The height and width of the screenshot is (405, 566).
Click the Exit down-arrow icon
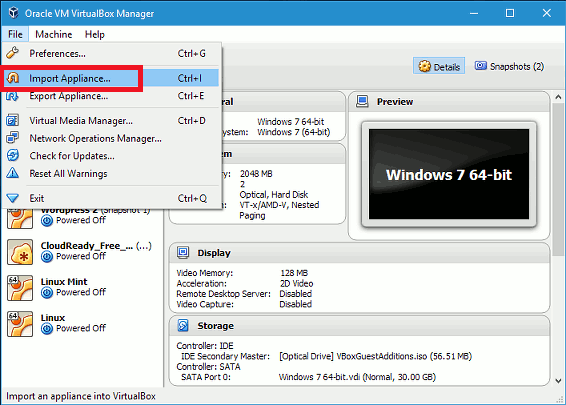click(x=13, y=198)
